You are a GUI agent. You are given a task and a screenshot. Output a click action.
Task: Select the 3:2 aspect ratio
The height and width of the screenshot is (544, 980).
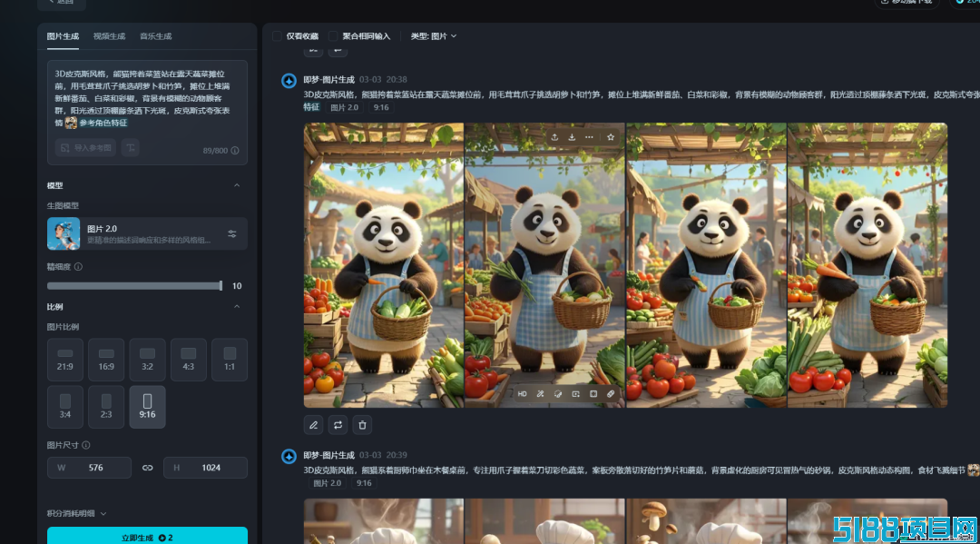click(148, 360)
